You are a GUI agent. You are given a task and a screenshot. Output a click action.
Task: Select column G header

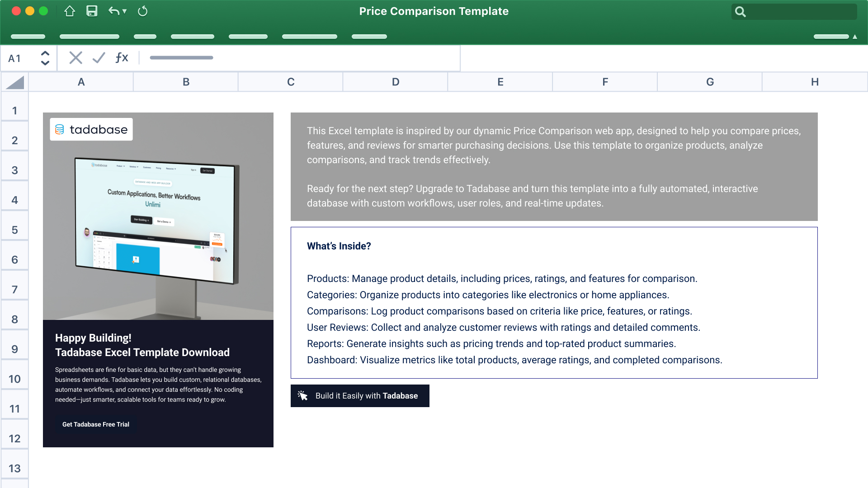click(710, 82)
